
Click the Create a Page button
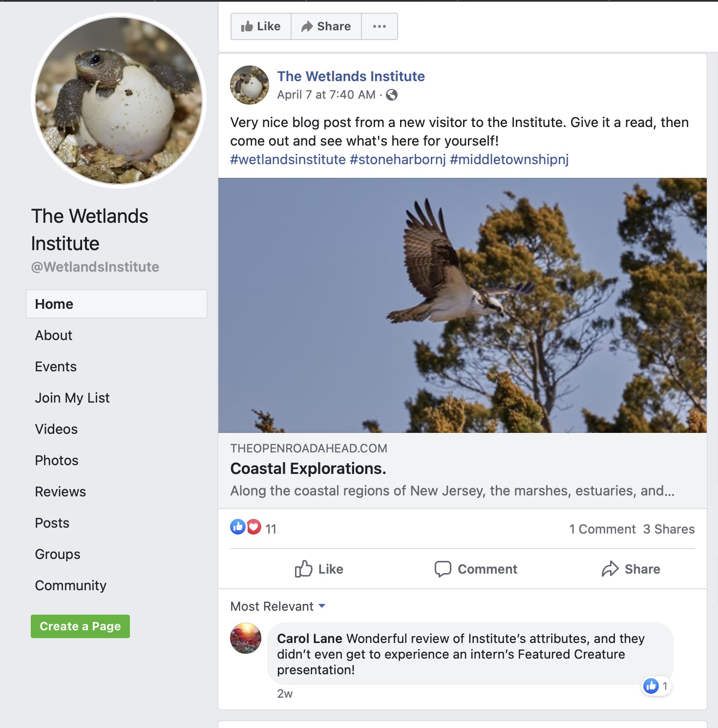[x=80, y=626]
